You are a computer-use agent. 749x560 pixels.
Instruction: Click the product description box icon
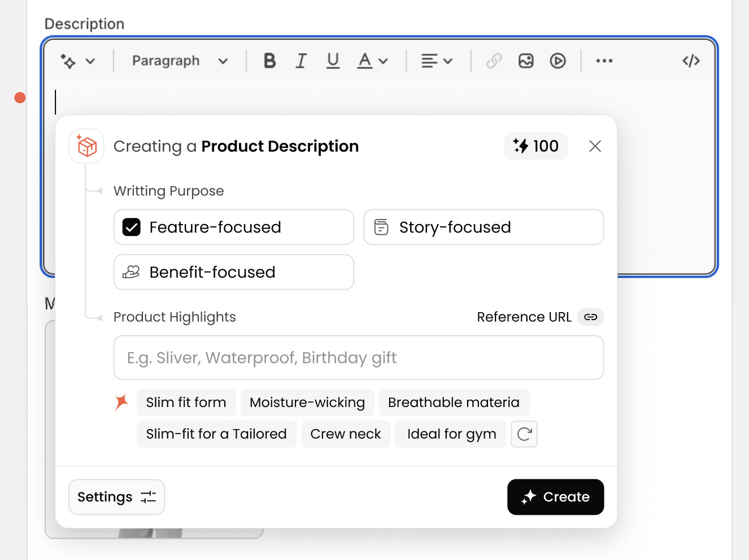pos(86,146)
